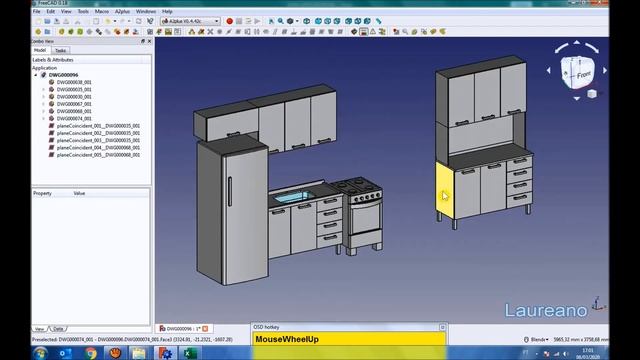
Task: Open the Blender navigation style dropdown
Action: (x=537, y=339)
